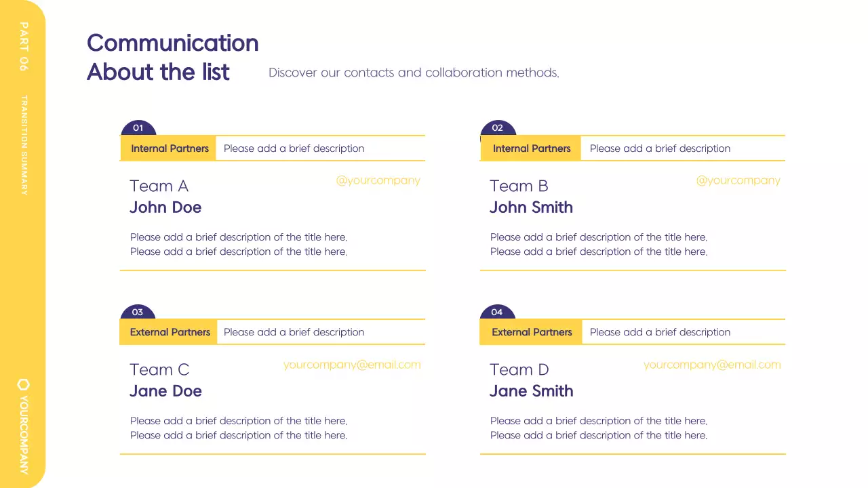
Task: Click the 04 number badge
Action: [x=497, y=312]
